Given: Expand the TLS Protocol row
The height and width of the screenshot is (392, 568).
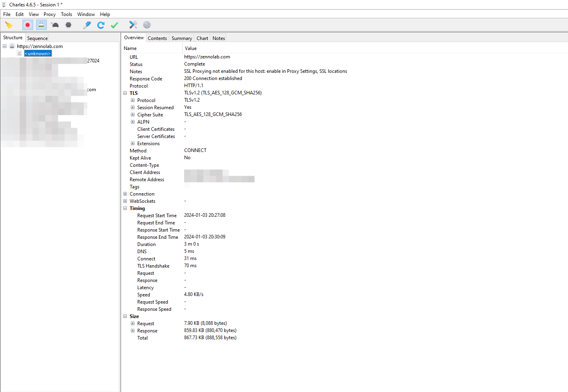Looking at the screenshot, I should [132, 100].
